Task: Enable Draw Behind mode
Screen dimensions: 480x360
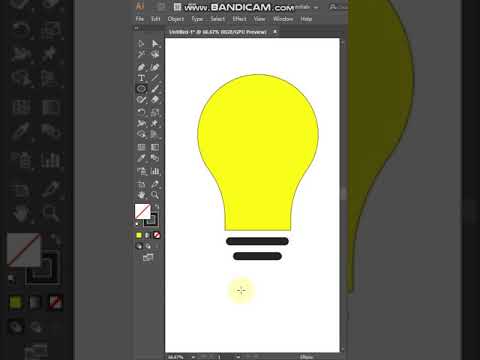Action: 148,246
